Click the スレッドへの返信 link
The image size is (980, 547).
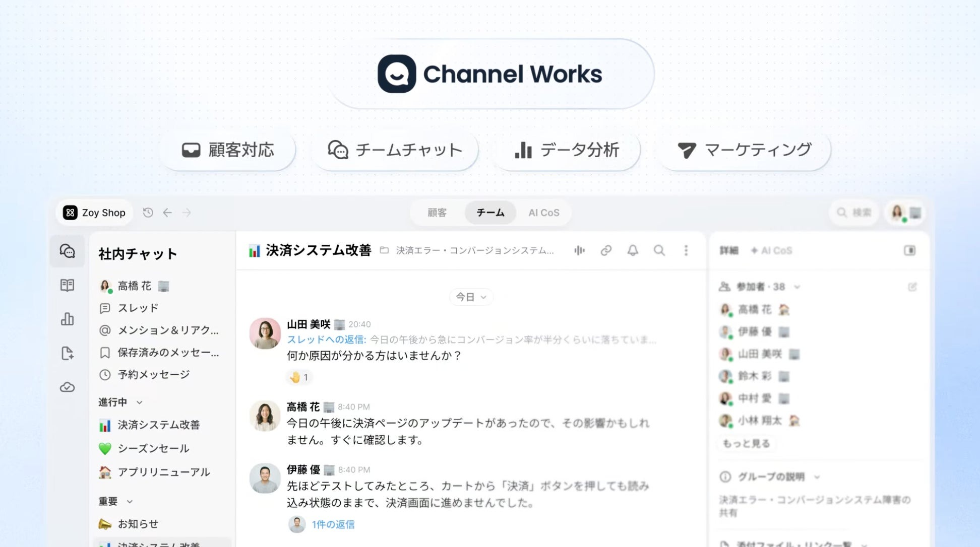pos(326,339)
